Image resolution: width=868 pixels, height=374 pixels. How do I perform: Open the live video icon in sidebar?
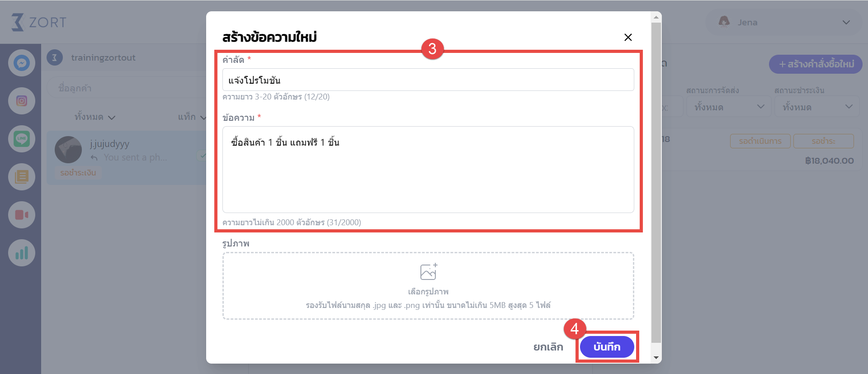22,215
